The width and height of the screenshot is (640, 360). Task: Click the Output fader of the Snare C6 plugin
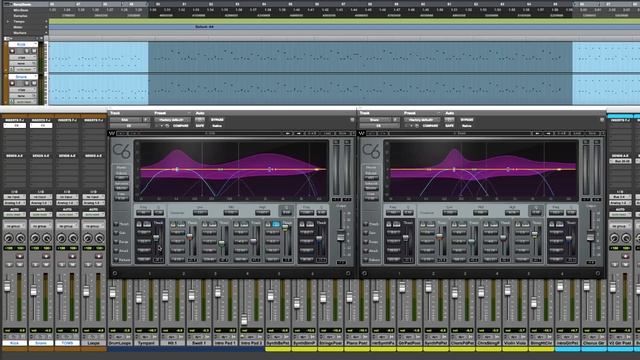click(591, 236)
